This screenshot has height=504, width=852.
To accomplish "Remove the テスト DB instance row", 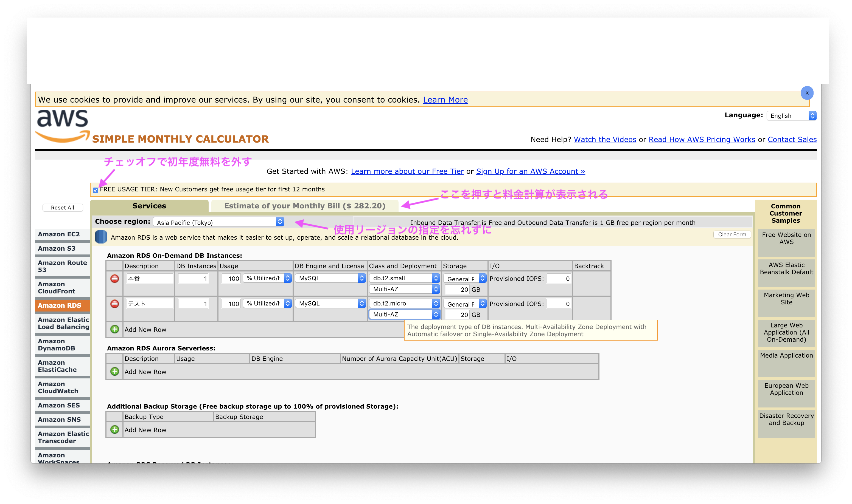I will [x=114, y=304].
